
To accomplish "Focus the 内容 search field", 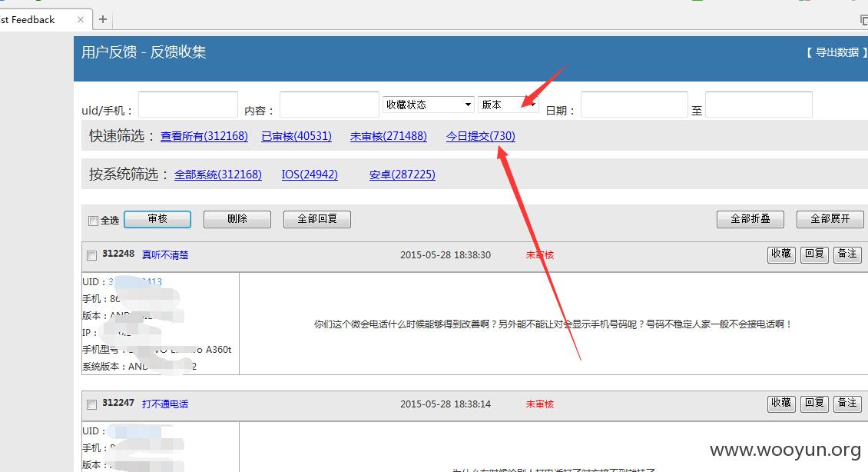I will point(330,105).
